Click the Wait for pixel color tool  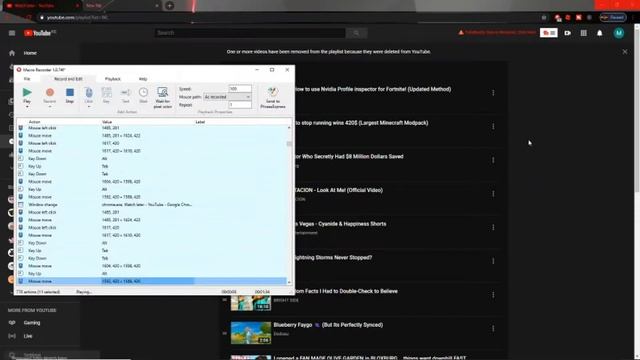[162, 97]
